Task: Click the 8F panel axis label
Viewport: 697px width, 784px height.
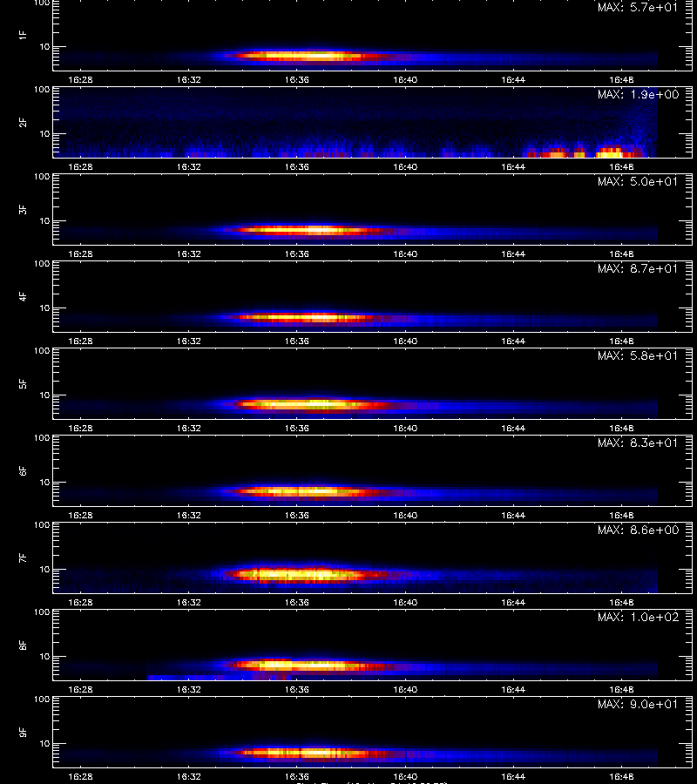Action: [23, 645]
